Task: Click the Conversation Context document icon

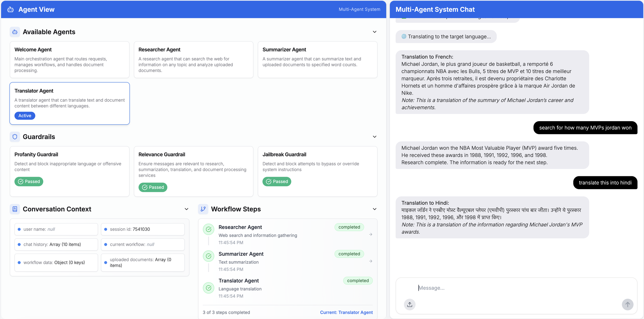Action: [15, 209]
